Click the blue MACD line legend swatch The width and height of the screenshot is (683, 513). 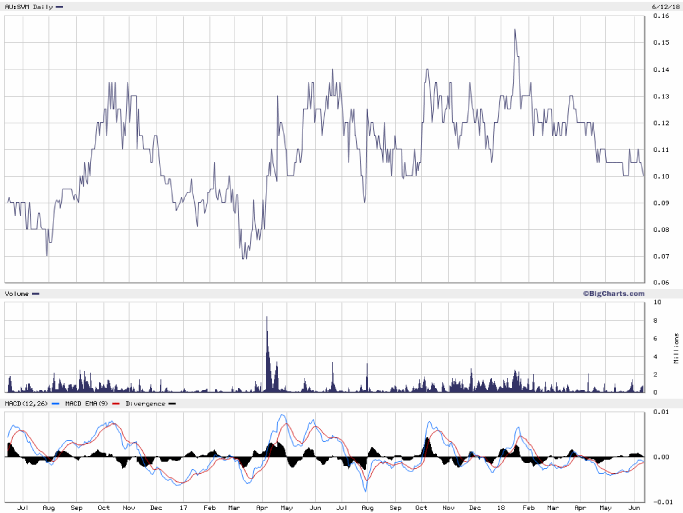click(55, 404)
